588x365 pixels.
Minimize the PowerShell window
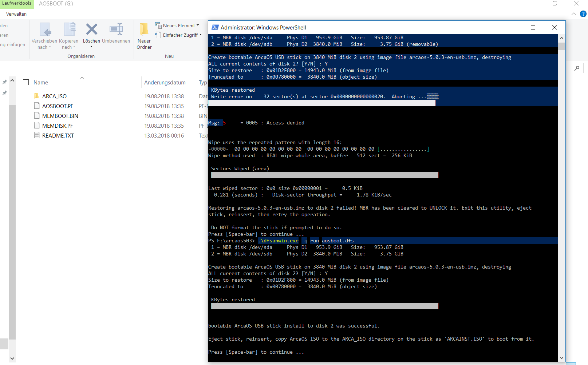512,27
